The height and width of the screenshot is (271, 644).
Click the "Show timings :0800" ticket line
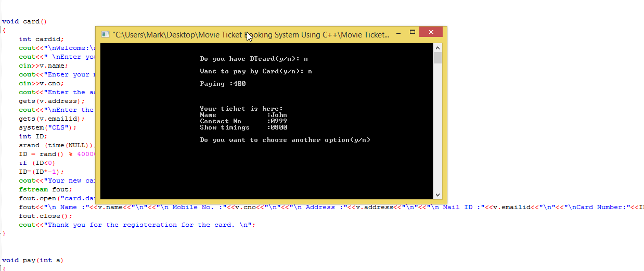pyautogui.click(x=243, y=127)
